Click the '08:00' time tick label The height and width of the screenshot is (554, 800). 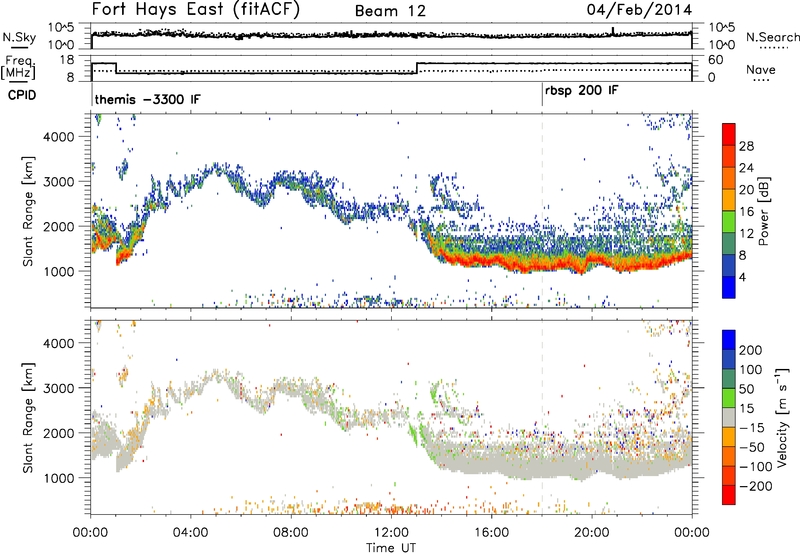pos(291,533)
